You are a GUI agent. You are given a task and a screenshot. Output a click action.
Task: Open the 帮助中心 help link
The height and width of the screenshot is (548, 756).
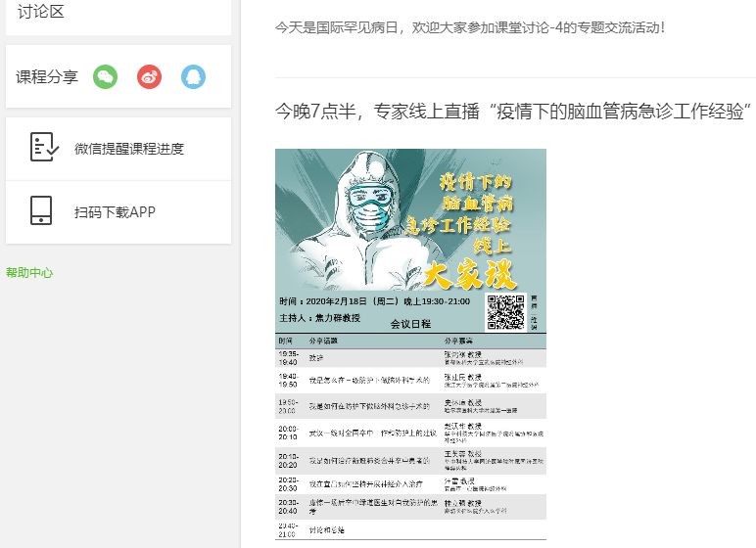pos(29,273)
